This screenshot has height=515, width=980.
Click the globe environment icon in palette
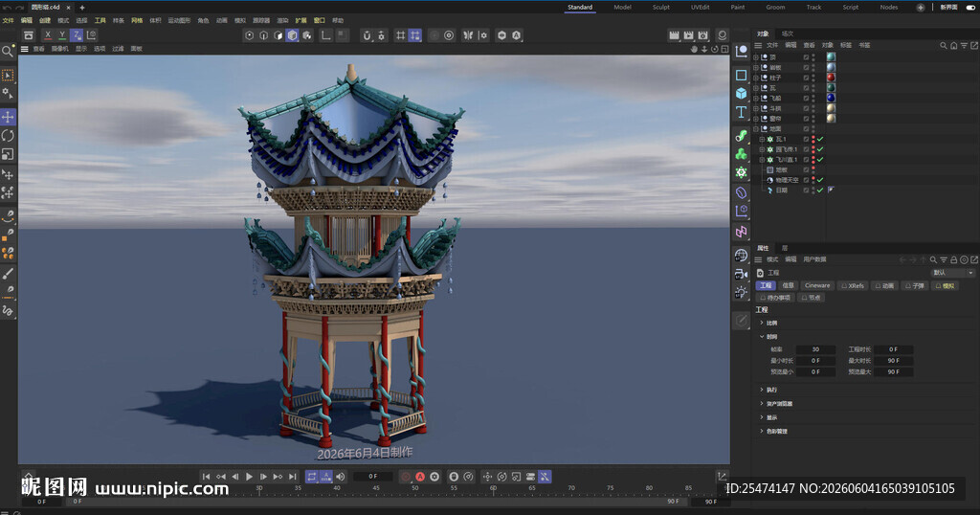(x=742, y=255)
